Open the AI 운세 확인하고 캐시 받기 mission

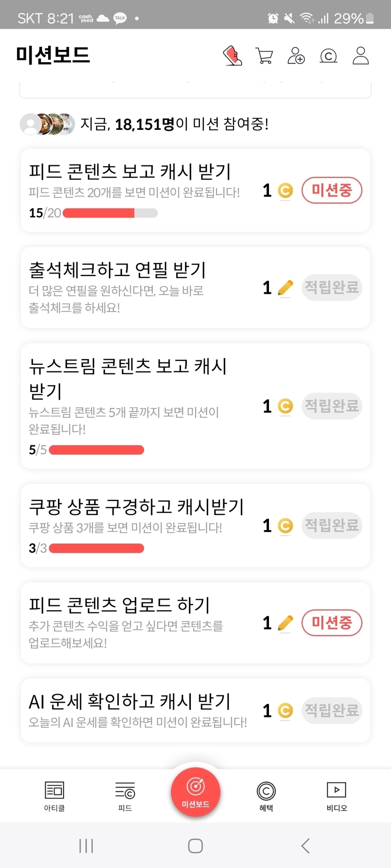(137, 710)
